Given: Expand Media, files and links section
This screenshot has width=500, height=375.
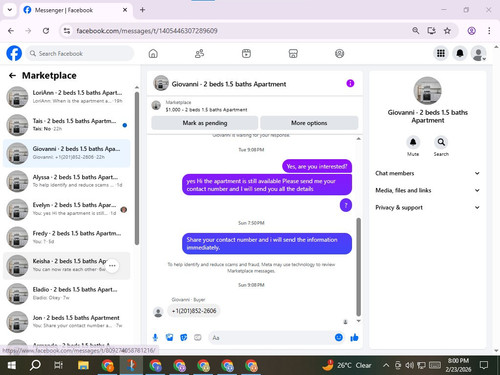Looking at the screenshot, I should [428, 190].
